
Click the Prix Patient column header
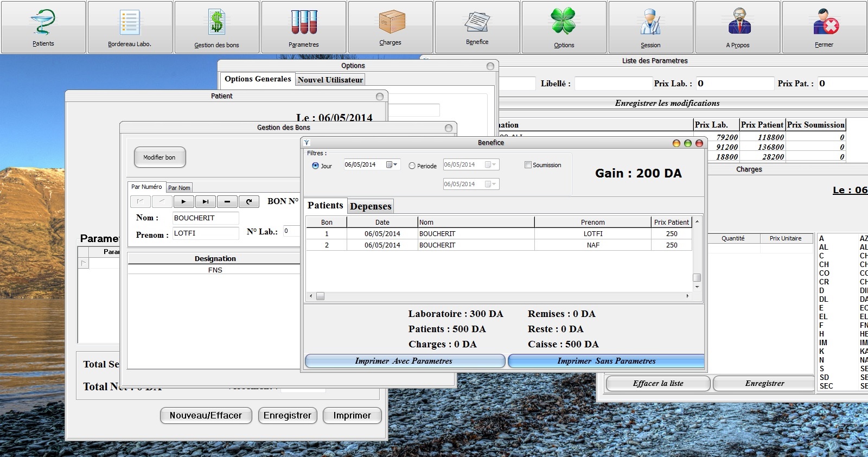click(x=672, y=222)
